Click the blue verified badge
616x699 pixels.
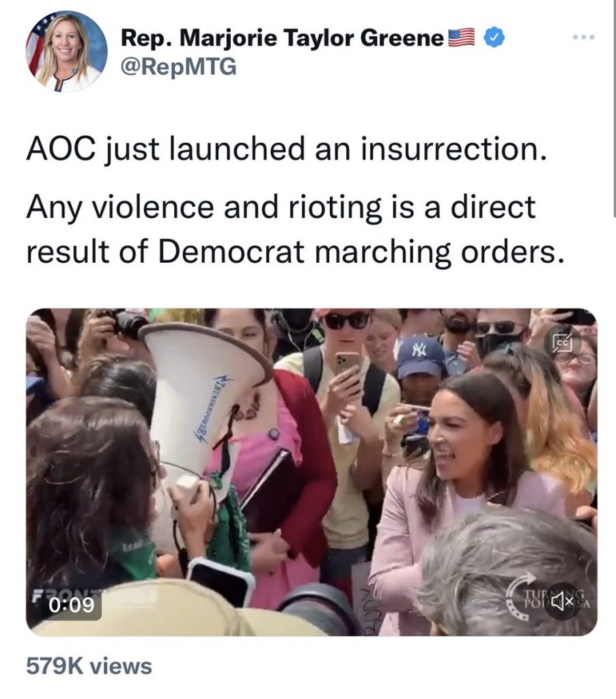[x=493, y=39]
